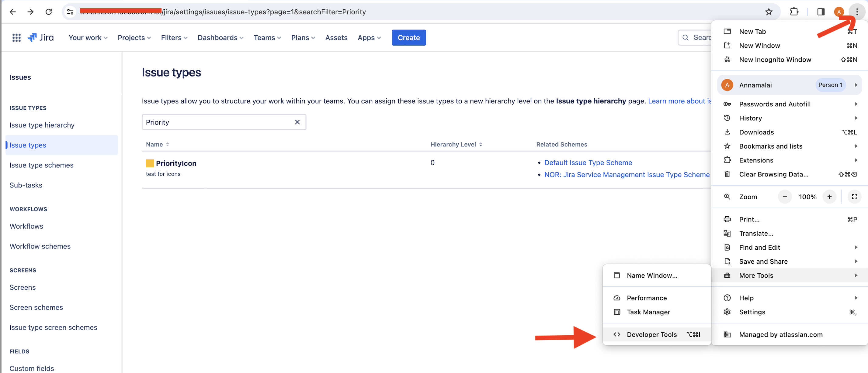
Task: Clear the Priority search filter
Action: 297,122
